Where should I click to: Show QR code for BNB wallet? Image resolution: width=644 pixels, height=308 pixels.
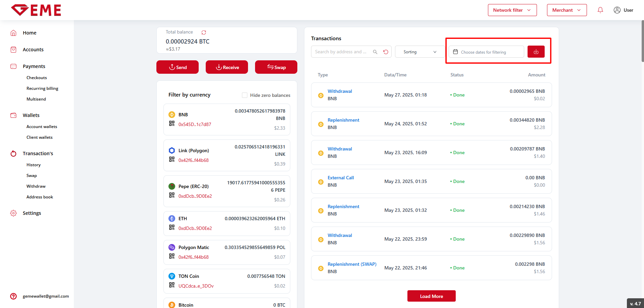click(x=172, y=124)
